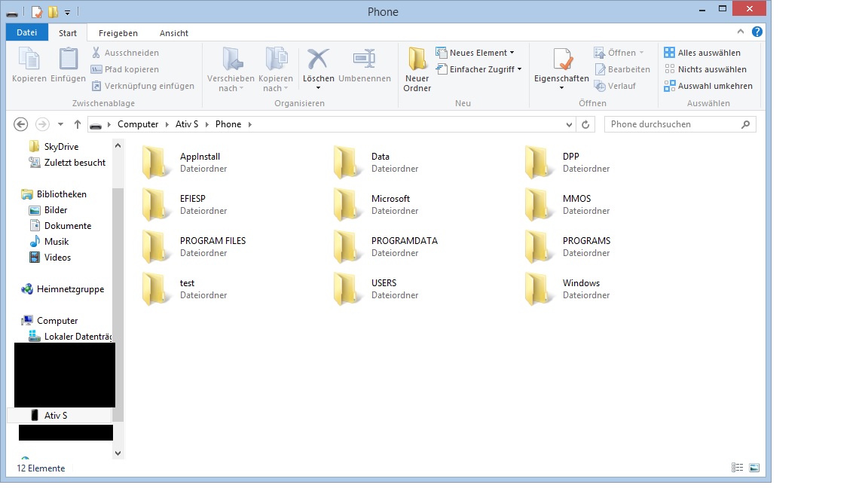Switch to the Start tab
This screenshot has height=488, width=868.
click(68, 32)
